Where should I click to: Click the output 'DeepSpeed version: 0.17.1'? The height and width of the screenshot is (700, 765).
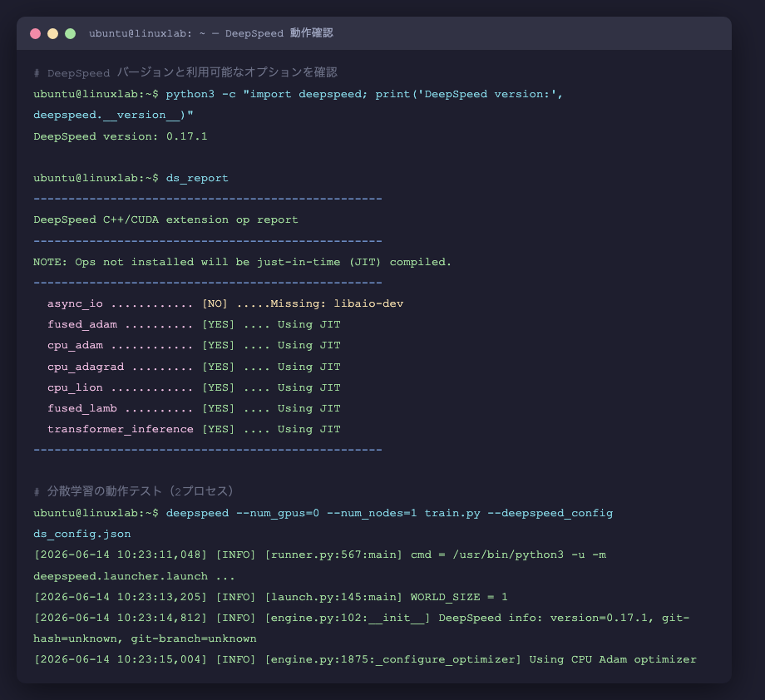point(121,136)
